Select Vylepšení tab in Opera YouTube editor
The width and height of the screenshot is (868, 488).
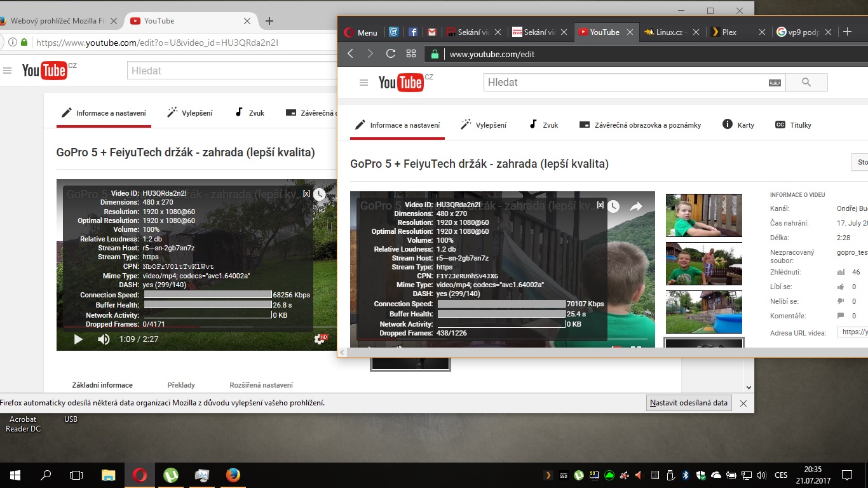pyautogui.click(x=484, y=125)
